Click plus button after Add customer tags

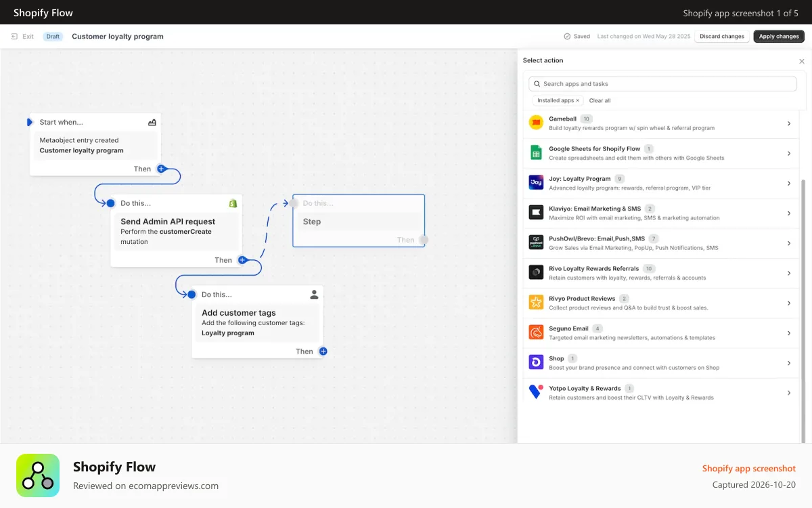(x=323, y=352)
